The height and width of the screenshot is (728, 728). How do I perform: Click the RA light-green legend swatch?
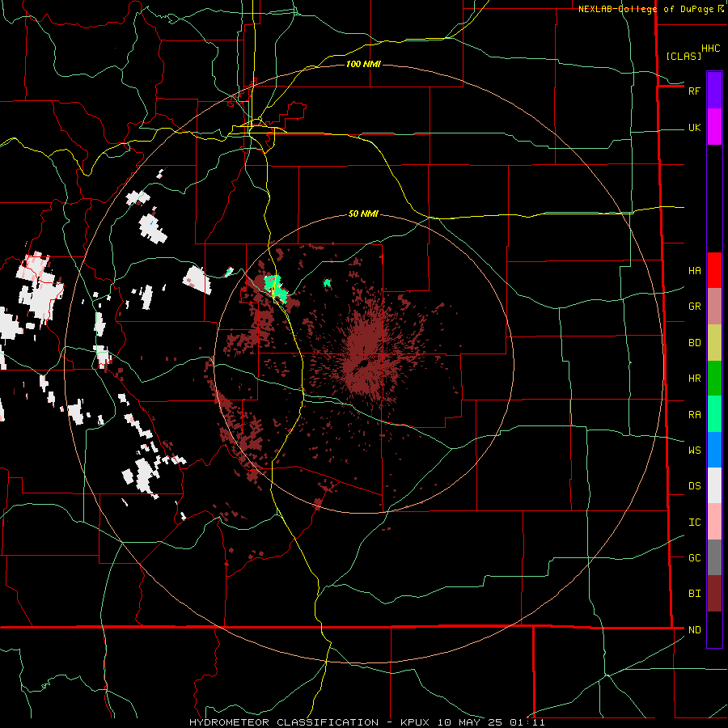pyautogui.click(x=714, y=414)
